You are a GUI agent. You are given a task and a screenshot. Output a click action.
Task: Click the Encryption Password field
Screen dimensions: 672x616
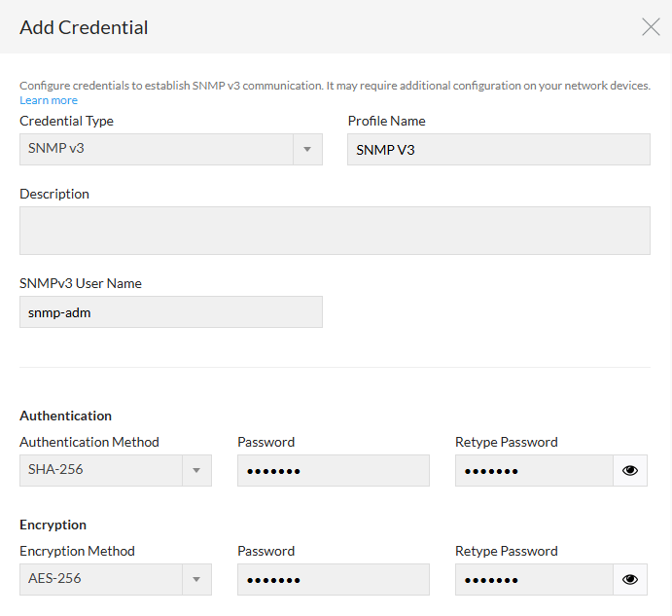tap(333, 580)
